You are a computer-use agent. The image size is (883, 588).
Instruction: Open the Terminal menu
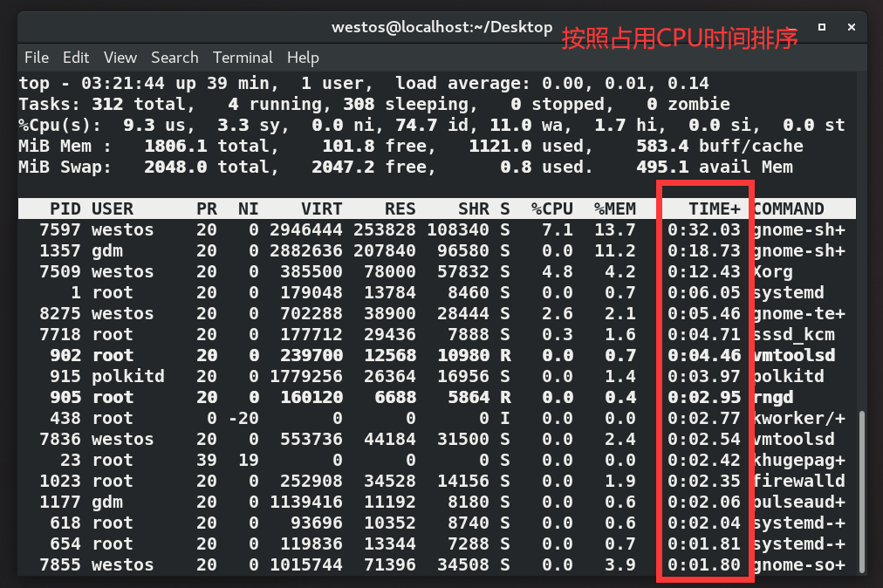pyautogui.click(x=243, y=58)
